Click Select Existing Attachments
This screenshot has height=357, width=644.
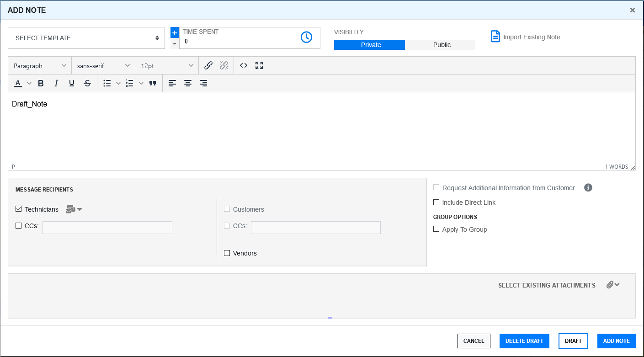pos(547,285)
